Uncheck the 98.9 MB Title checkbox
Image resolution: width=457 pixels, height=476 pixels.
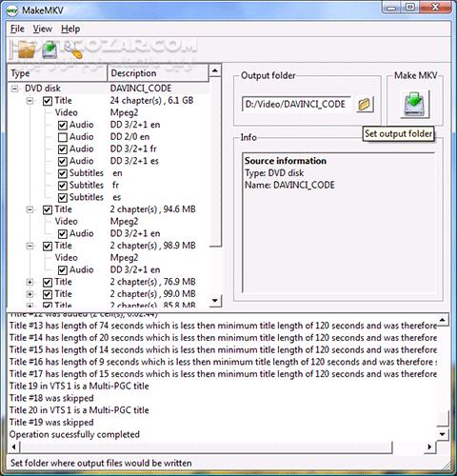point(48,247)
